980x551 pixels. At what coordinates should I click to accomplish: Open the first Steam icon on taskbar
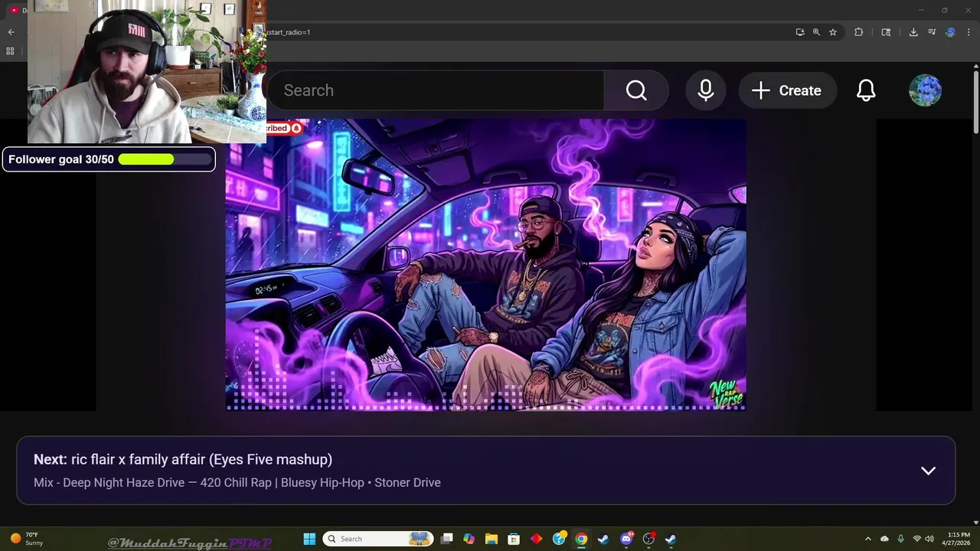[603, 539]
